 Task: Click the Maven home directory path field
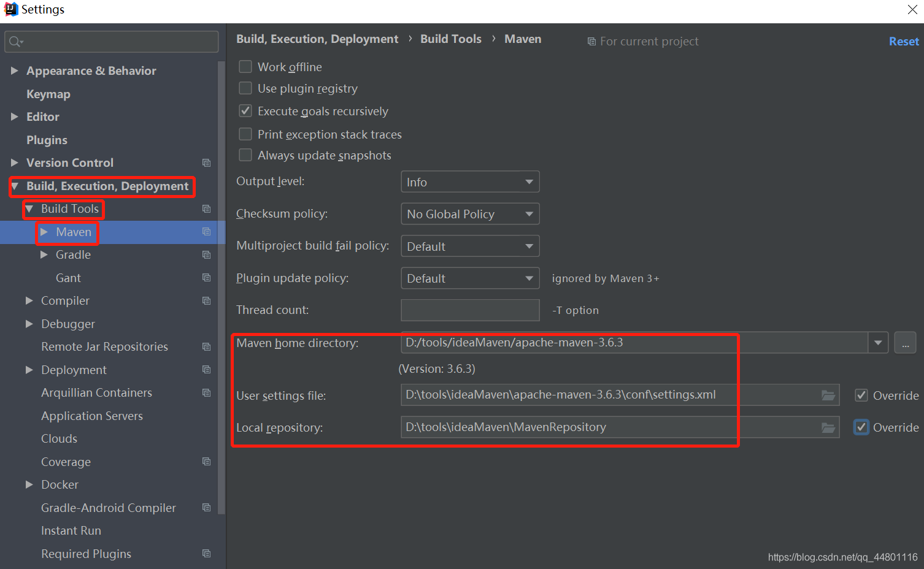click(634, 343)
